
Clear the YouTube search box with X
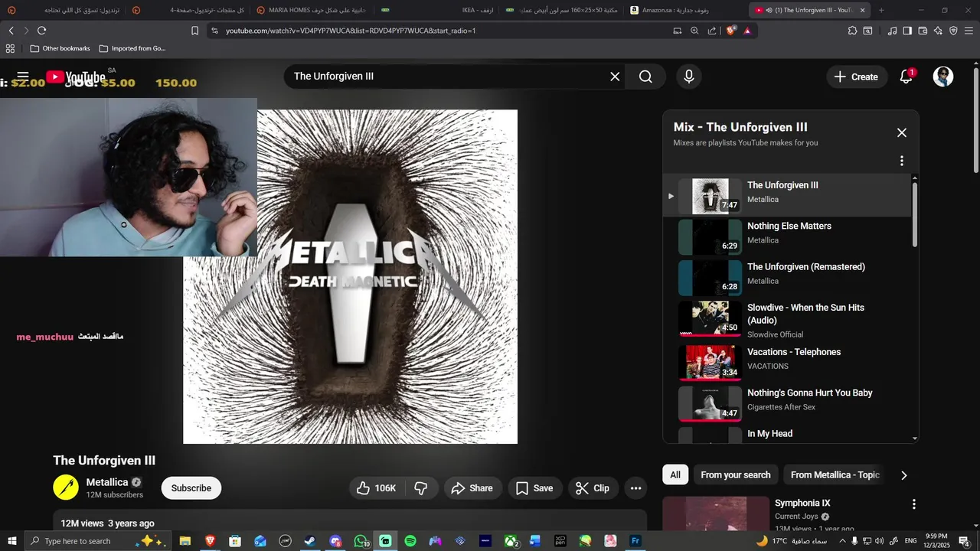615,77
